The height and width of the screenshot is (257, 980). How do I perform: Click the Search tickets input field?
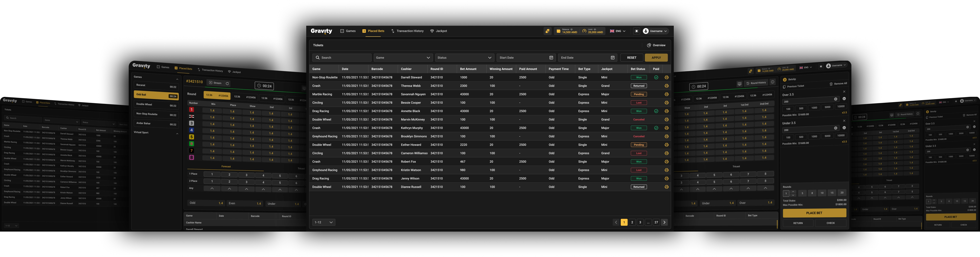point(342,57)
